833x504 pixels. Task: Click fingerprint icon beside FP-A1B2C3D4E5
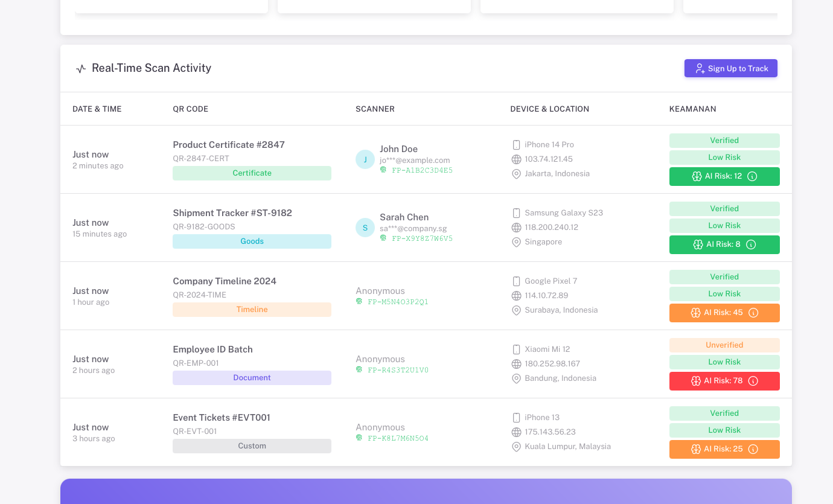coord(383,170)
